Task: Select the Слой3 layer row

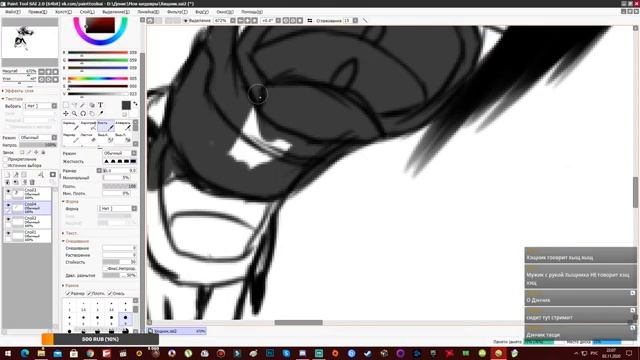Action: [27, 194]
